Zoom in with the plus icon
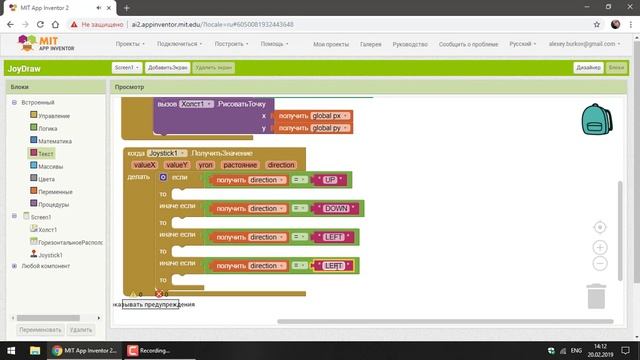Viewport: 640px width, 360px height. (600, 247)
